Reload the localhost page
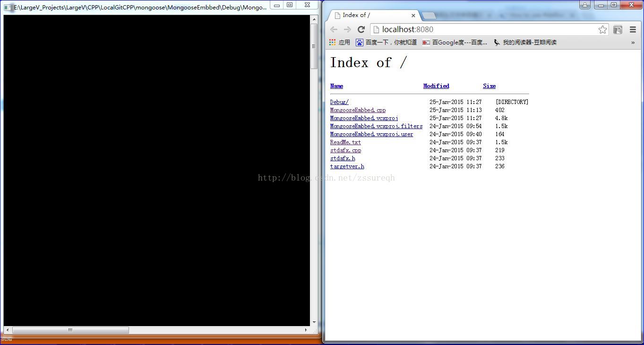Viewport: 644px width, 345px height. [361, 29]
